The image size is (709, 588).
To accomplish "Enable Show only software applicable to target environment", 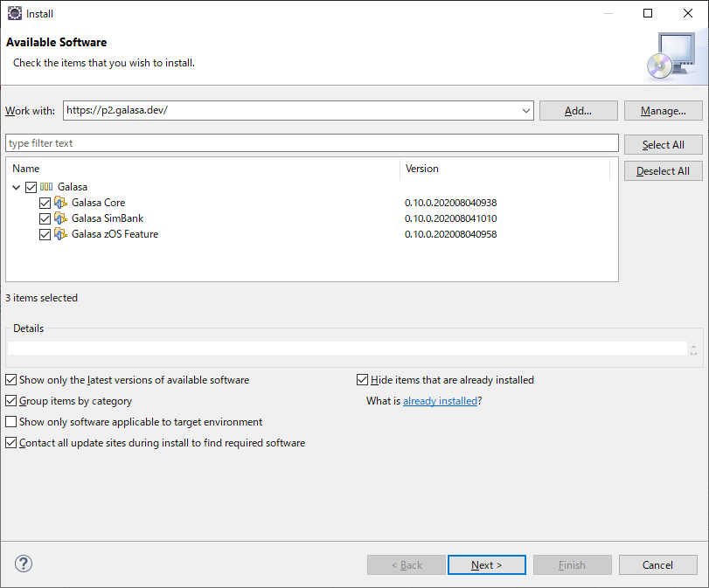I will click(10, 422).
